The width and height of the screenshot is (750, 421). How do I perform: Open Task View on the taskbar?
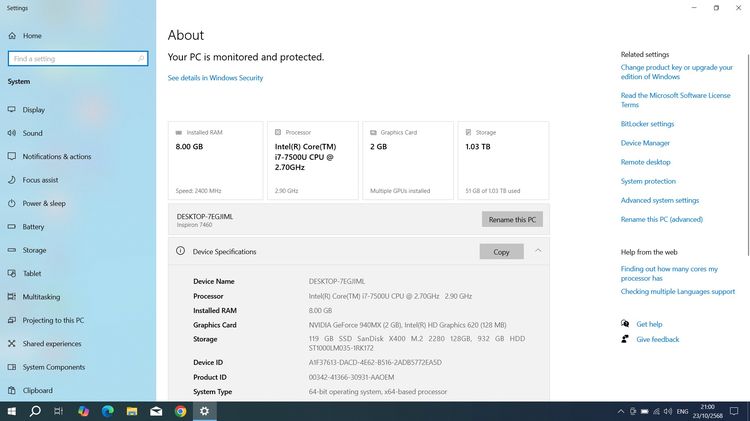pos(58,411)
